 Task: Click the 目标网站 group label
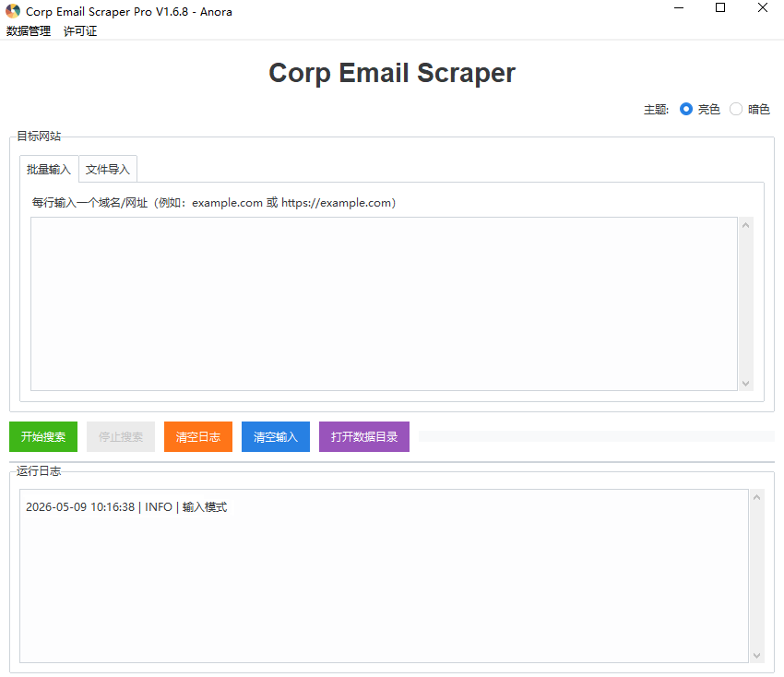[39, 136]
